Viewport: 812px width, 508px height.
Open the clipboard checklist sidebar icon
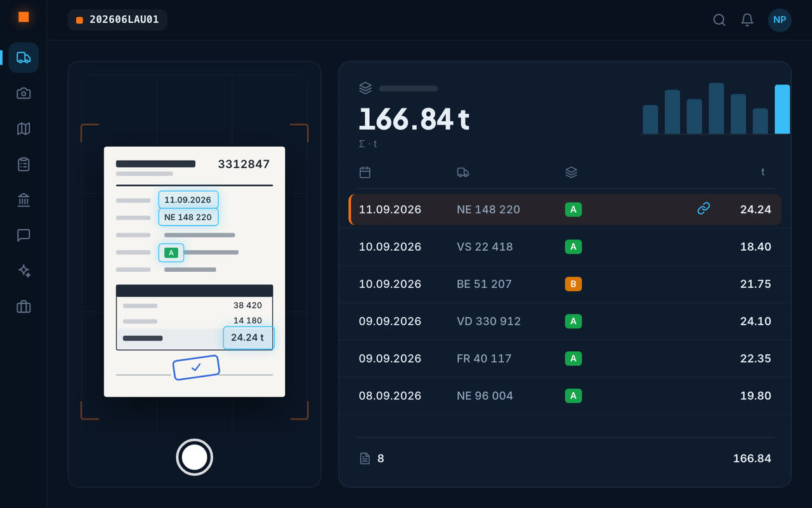pyautogui.click(x=23, y=164)
